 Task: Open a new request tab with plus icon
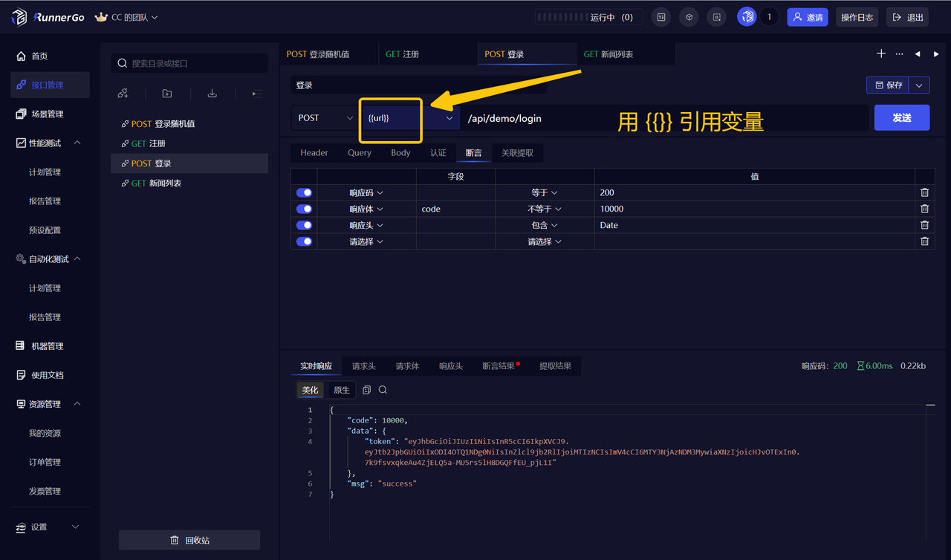tap(880, 53)
